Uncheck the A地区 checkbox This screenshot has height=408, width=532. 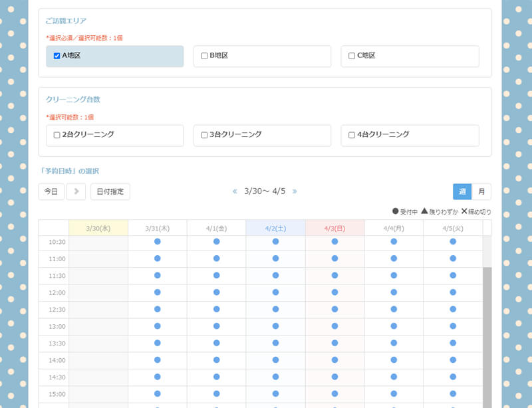tap(57, 56)
